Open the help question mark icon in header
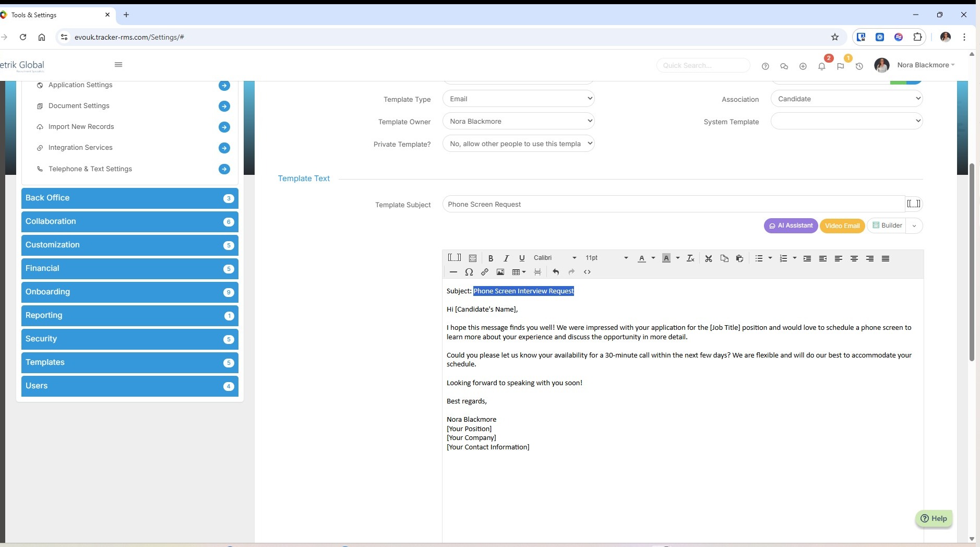The image size is (980, 547). point(766,66)
